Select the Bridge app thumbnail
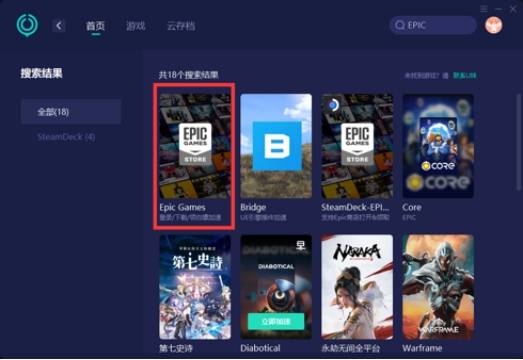 [276, 146]
